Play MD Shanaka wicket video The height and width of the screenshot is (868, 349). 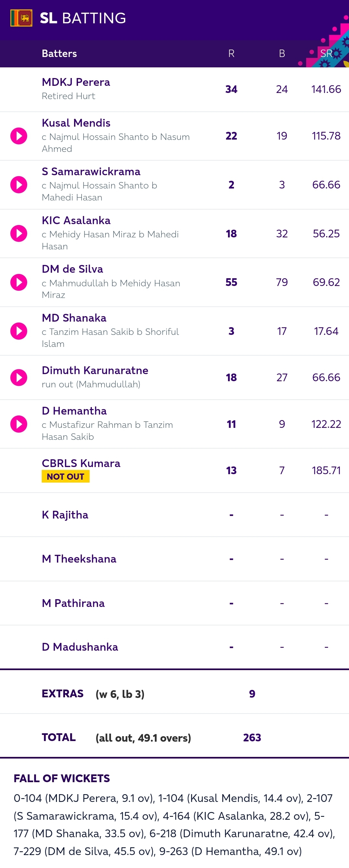tap(19, 331)
